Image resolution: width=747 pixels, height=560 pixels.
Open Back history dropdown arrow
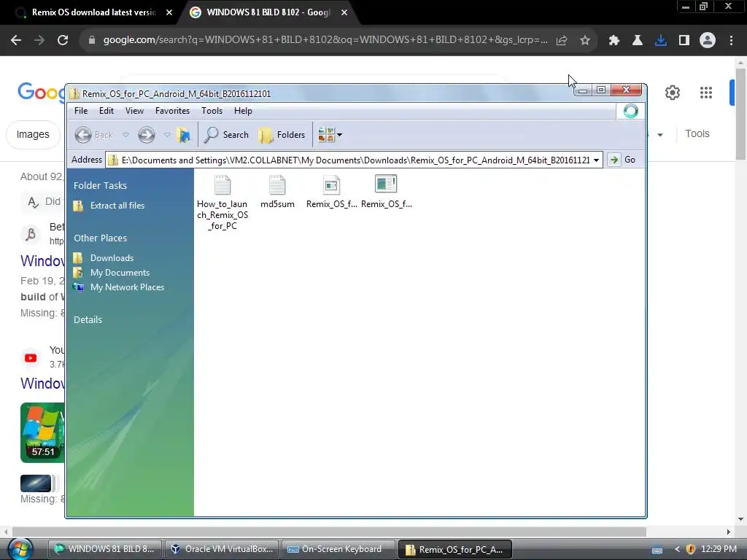[x=125, y=135]
